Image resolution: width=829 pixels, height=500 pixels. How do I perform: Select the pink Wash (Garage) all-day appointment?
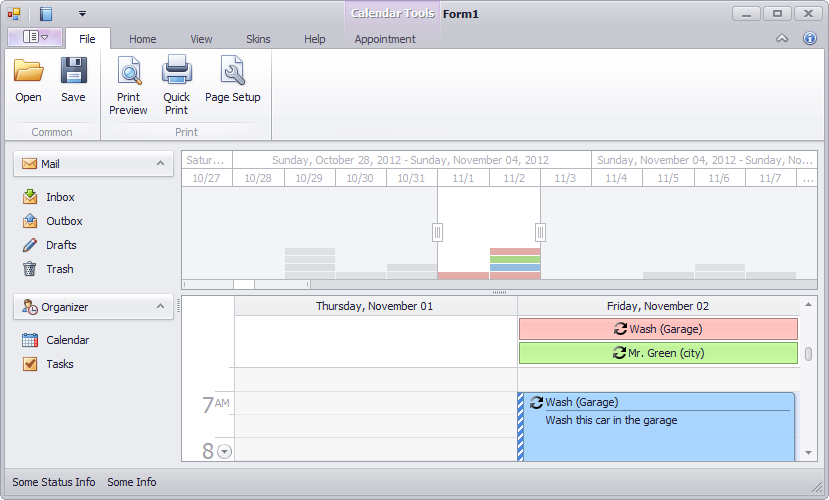pyautogui.click(x=658, y=329)
